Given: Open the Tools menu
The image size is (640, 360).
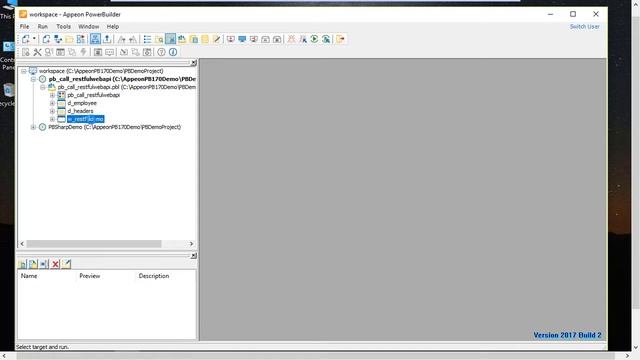Looking at the screenshot, I should click(x=63, y=27).
